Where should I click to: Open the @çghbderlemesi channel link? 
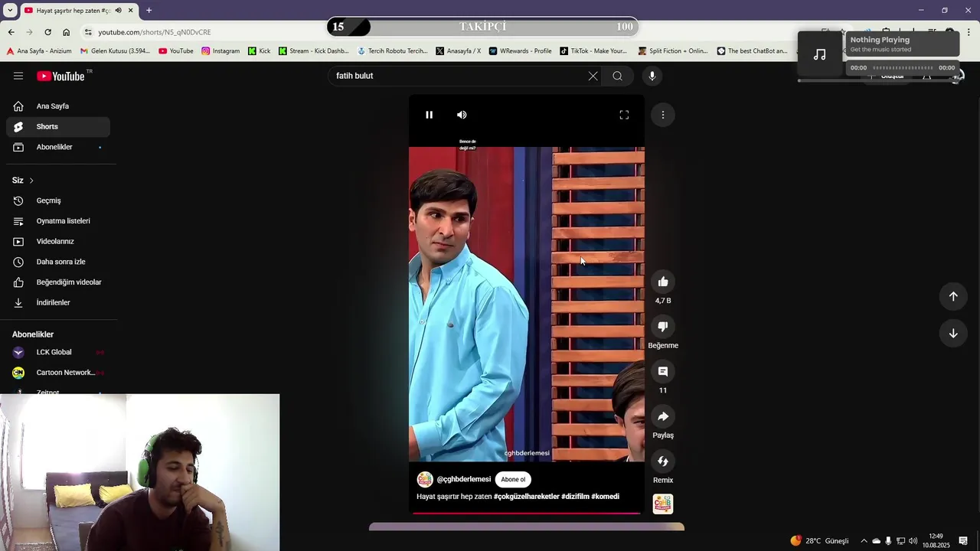tap(464, 480)
